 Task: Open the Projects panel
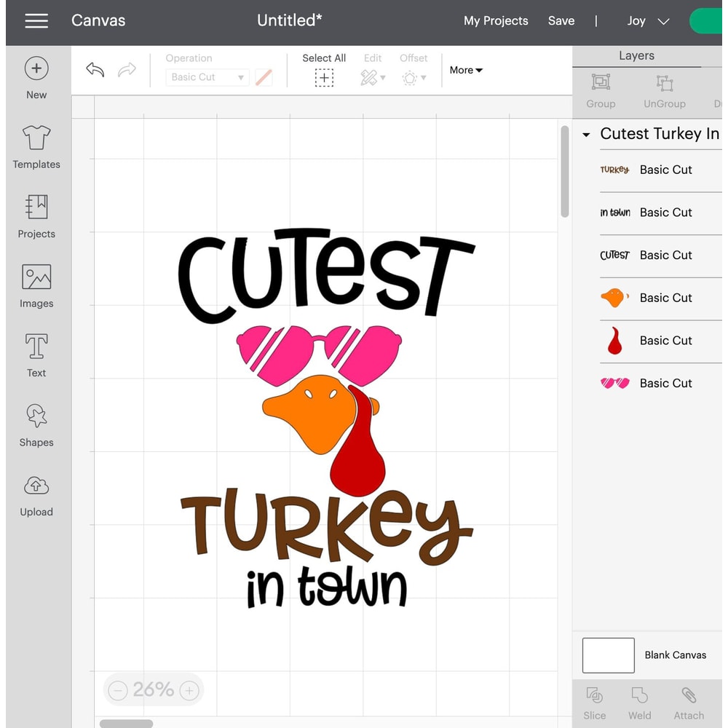tap(36, 215)
